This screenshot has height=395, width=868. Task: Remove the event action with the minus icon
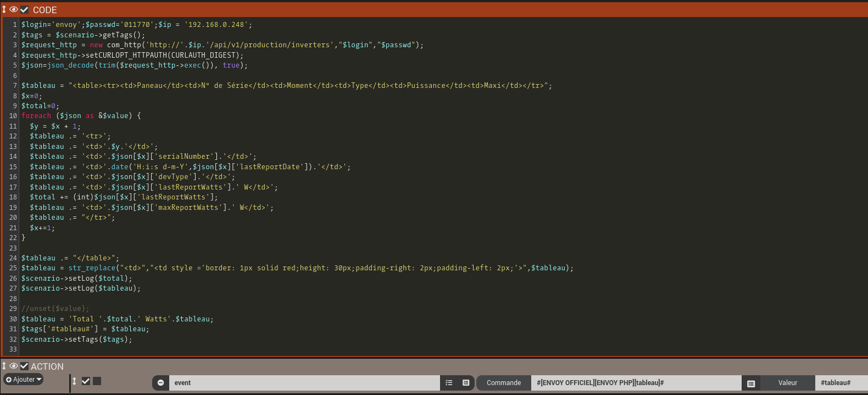coord(160,383)
